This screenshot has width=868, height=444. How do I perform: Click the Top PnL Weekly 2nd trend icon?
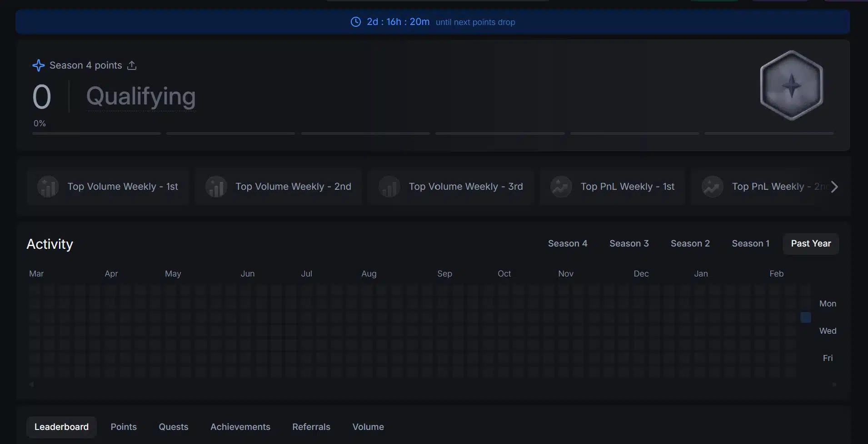(x=712, y=187)
